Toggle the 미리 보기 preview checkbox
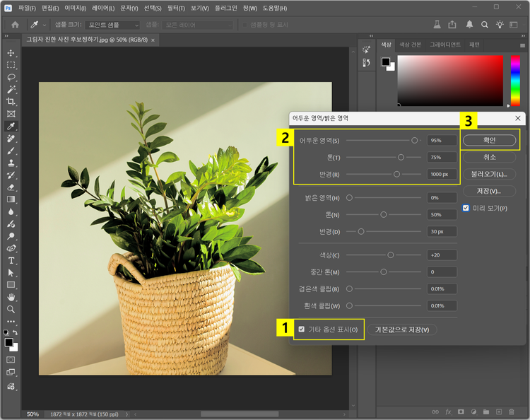Viewport: 530px width, 420px height. pos(466,209)
